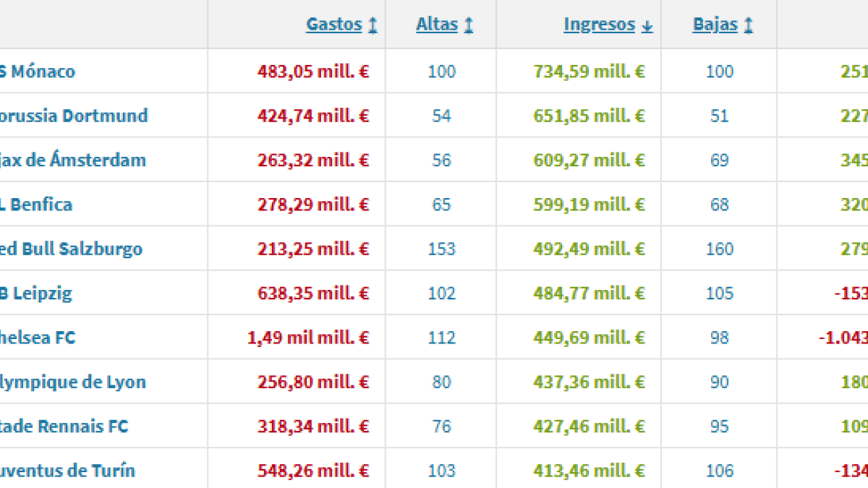Click Leipzig Bajas value 105
Screen dimensions: 868x488
point(719,294)
